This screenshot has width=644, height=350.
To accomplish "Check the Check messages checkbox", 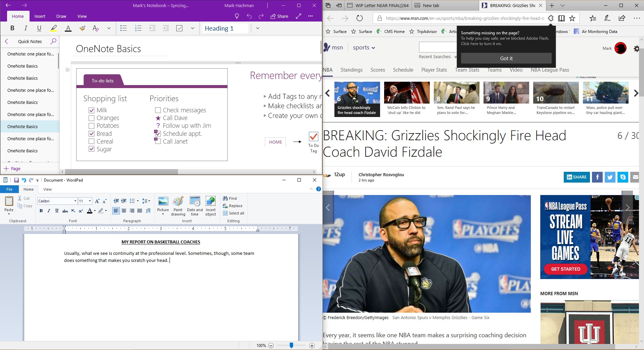I will click(x=158, y=110).
